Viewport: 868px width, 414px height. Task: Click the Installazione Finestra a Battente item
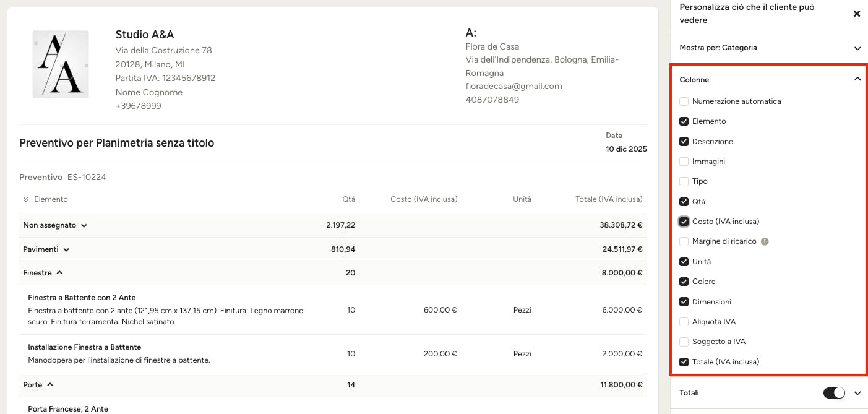85,347
